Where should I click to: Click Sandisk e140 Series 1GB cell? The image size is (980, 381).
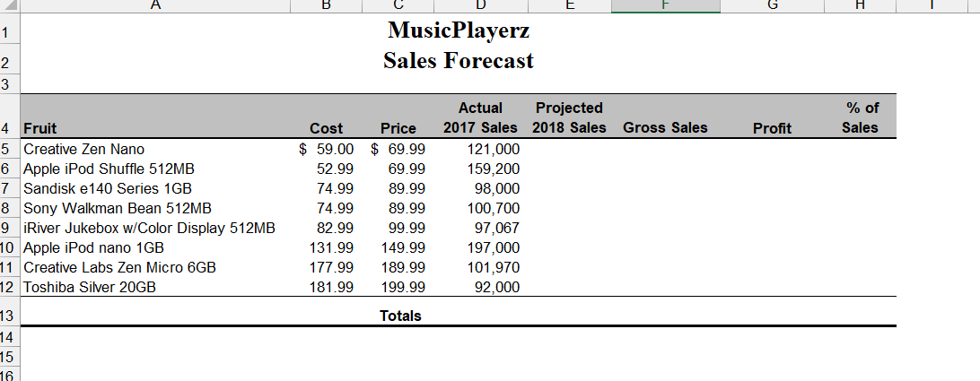155,188
